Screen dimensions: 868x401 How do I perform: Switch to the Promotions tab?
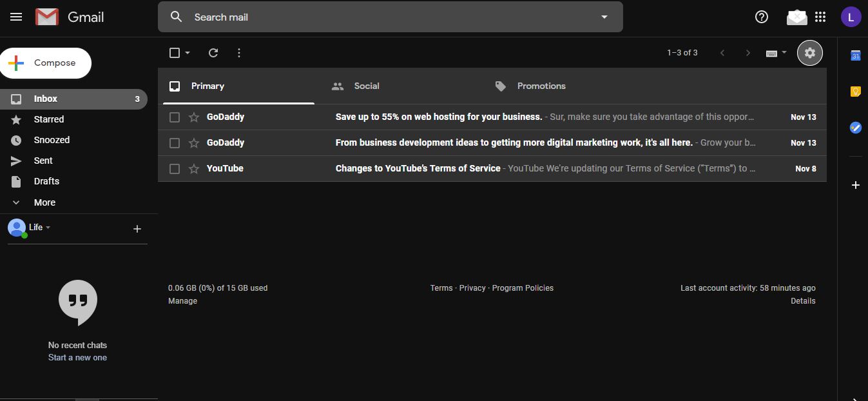point(541,86)
